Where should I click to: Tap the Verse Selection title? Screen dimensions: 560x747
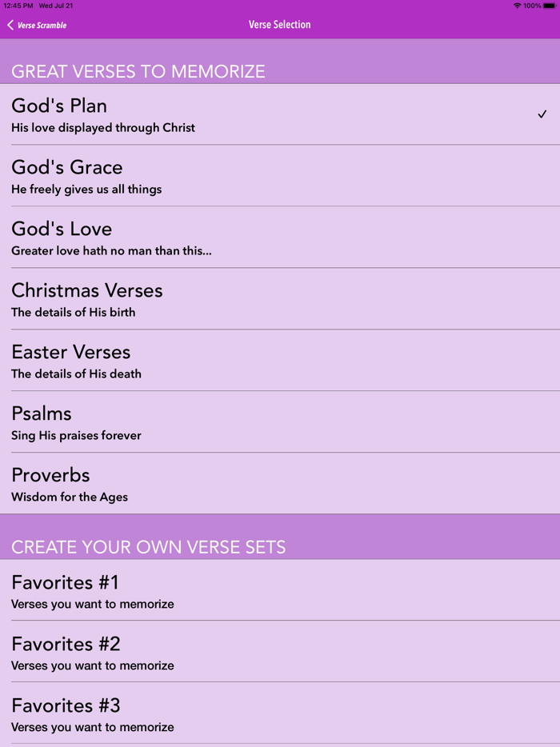[x=279, y=25]
